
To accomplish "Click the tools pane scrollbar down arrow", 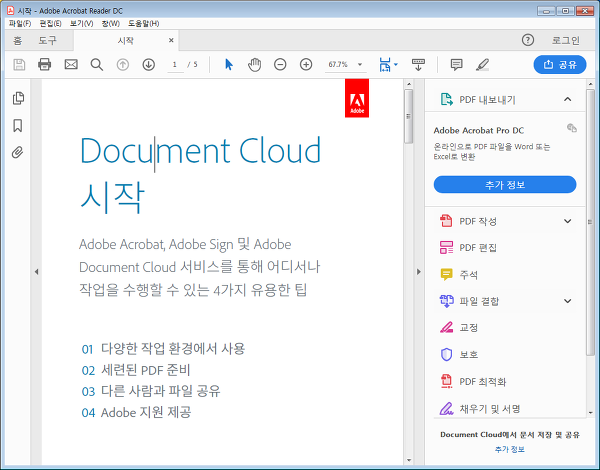I will (x=590, y=413).
